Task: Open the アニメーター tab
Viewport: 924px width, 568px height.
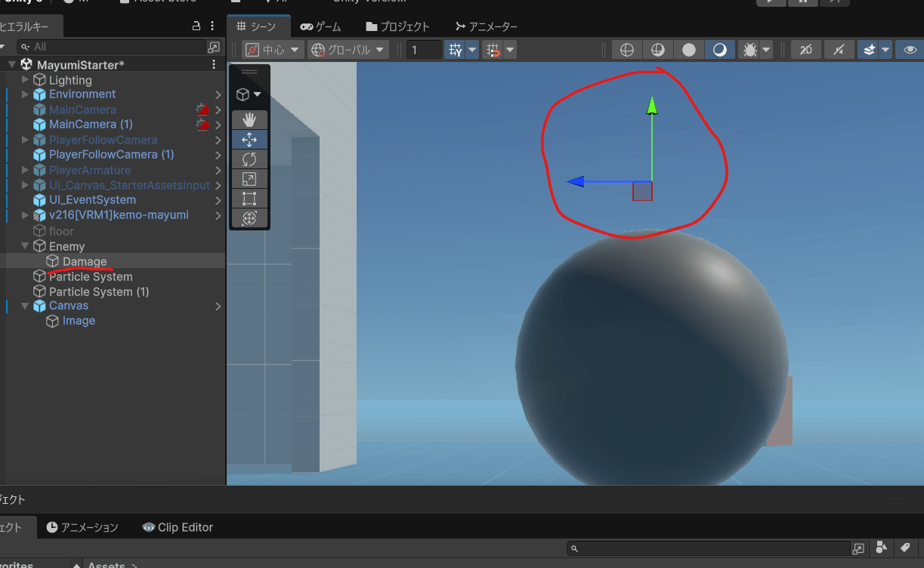Action: click(x=486, y=26)
